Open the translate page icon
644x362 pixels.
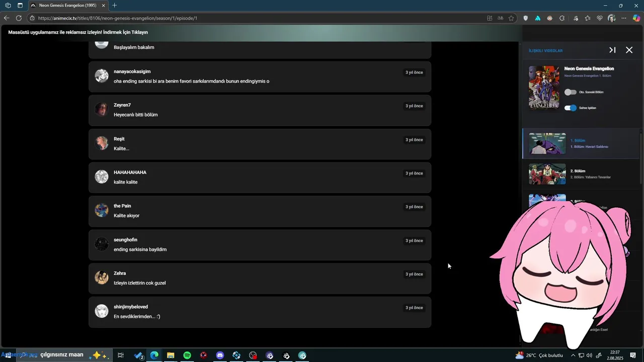(500, 18)
